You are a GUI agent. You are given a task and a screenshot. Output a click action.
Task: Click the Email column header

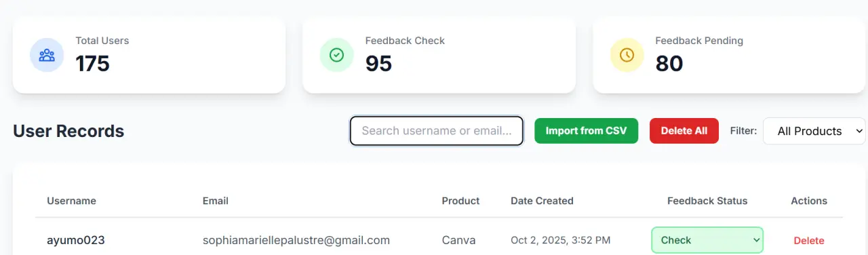(216, 201)
